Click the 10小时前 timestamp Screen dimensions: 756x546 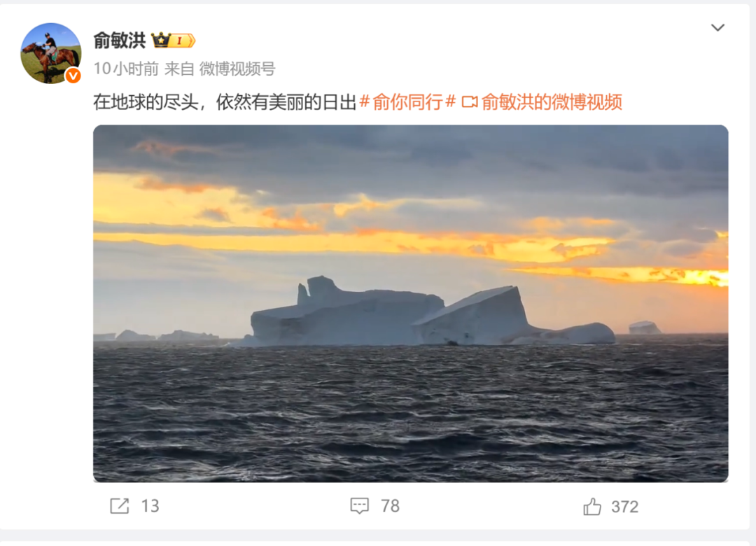point(126,69)
